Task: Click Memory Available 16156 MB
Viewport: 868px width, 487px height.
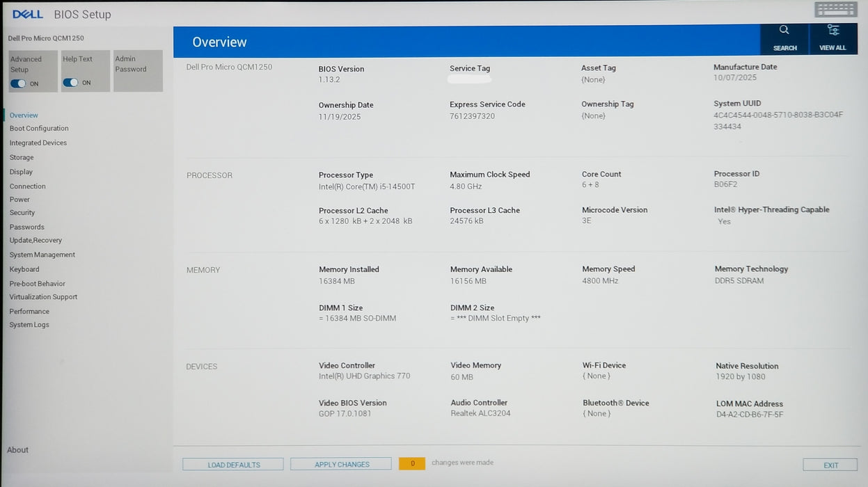Action: tap(468, 282)
